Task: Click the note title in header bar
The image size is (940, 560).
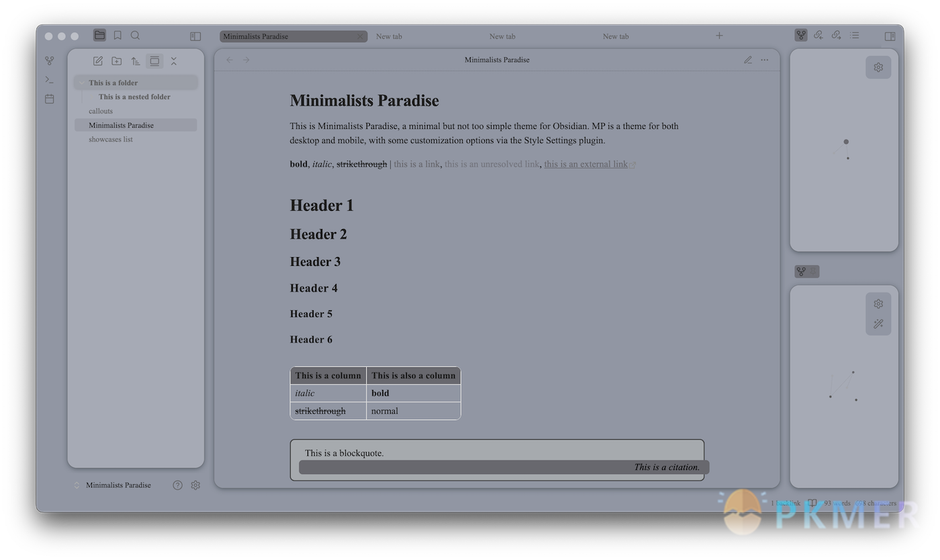Action: 497,60
